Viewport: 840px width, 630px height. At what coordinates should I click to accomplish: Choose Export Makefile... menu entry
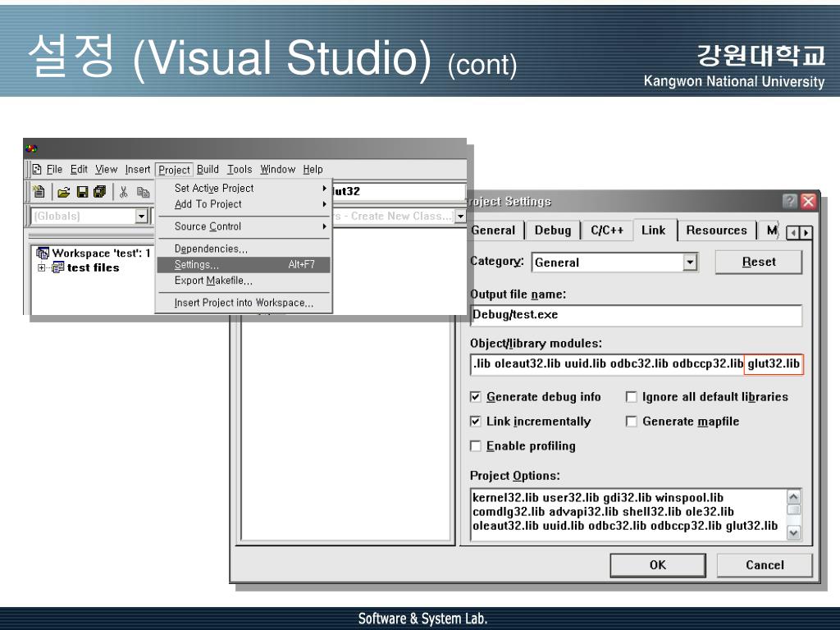244,281
